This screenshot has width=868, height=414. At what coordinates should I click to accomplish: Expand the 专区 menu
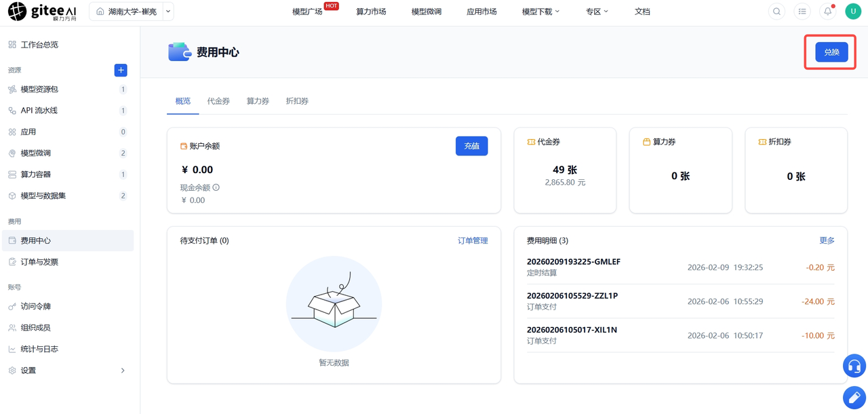click(x=597, y=12)
